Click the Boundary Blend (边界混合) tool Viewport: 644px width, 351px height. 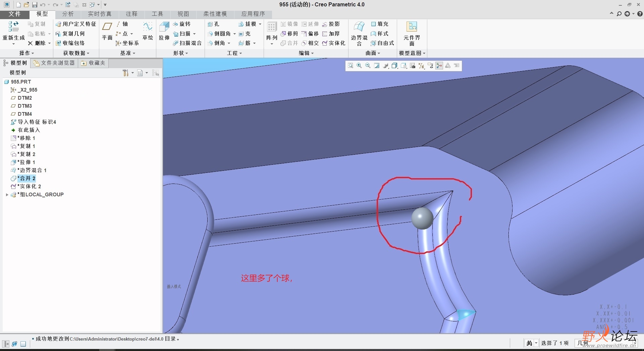pos(359,34)
